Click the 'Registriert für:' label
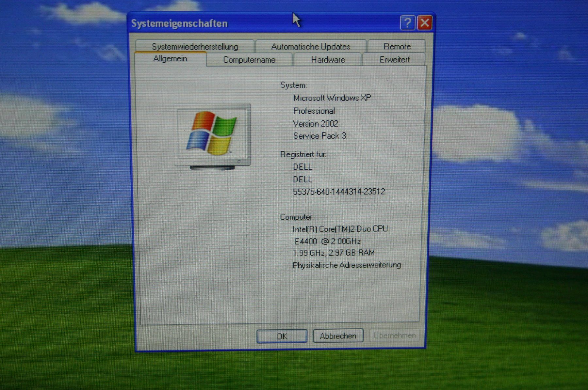 (303, 154)
